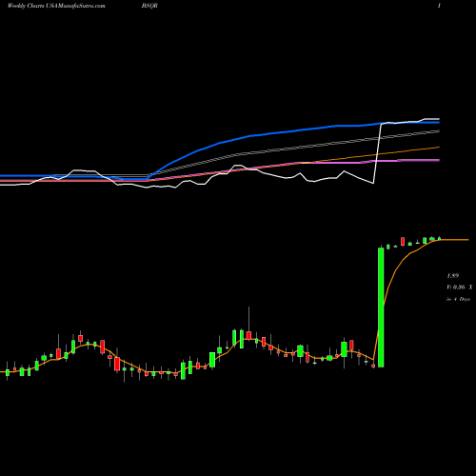The image size is (476, 476).
Task: Click the 'V: 0.86 X' volume text
Action: click(x=460, y=288)
